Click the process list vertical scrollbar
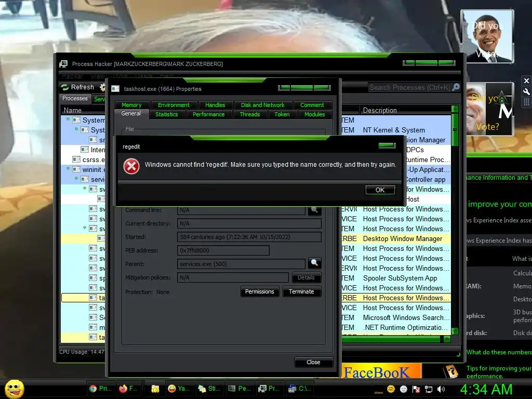This screenshot has width=532, height=399. point(455,220)
